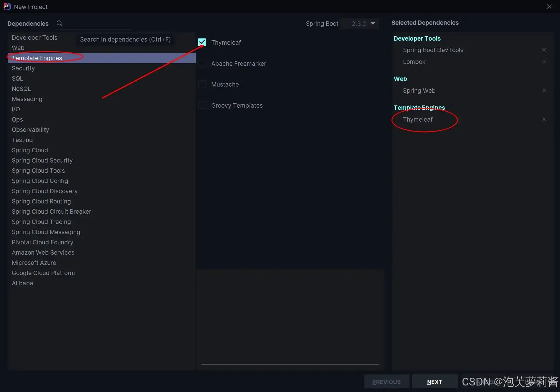Click Spring Boot DevTools in selected dependencies
This screenshot has height=392, width=560.
coord(433,50)
